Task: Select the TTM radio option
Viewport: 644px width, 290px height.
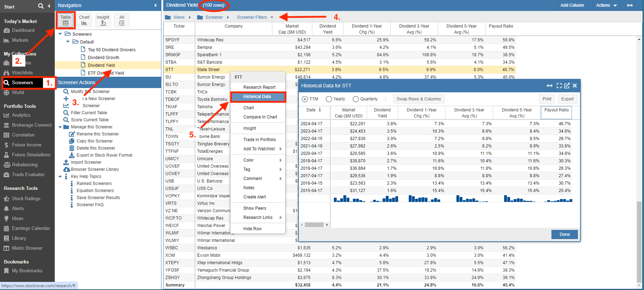Action: coord(305,99)
